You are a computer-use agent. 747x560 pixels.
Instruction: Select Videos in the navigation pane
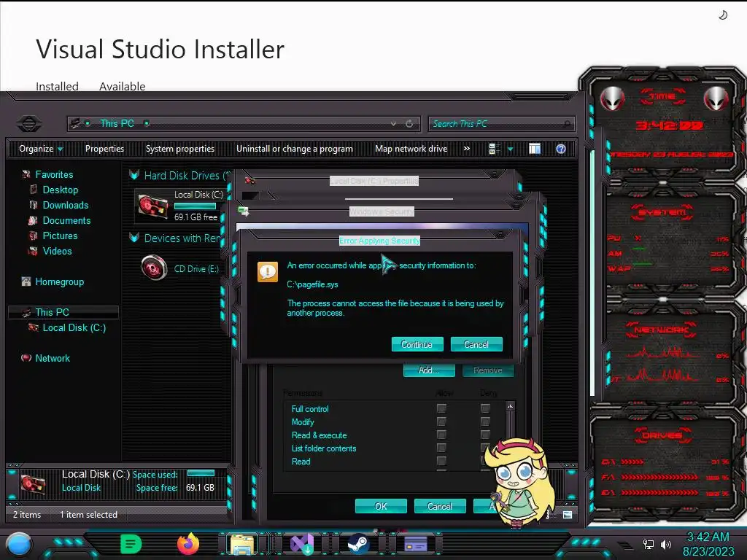[57, 251]
